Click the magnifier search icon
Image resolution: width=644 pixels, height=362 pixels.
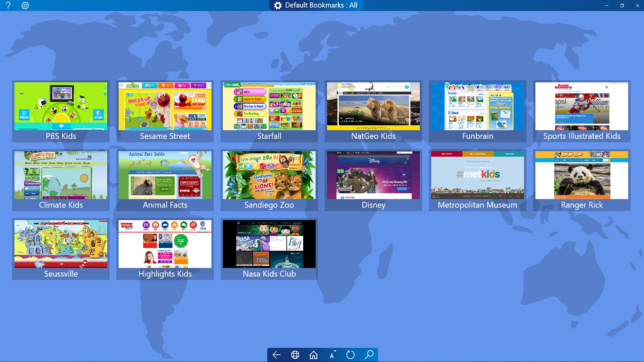tap(369, 355)
